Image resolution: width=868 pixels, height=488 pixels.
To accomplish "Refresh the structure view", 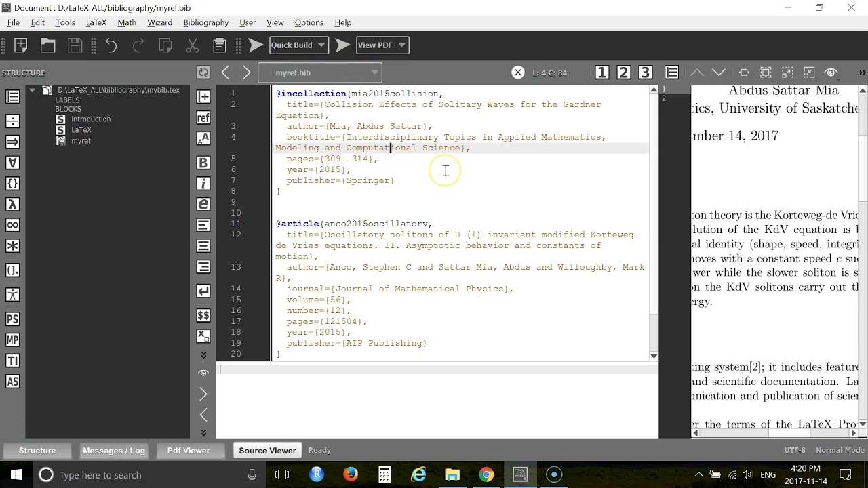I will (203, 73).
